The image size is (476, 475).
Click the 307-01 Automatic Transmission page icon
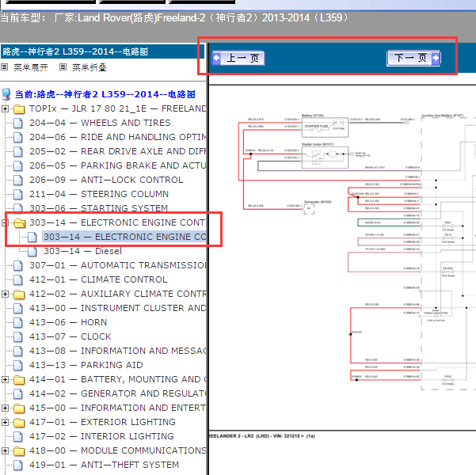(18, 266)
